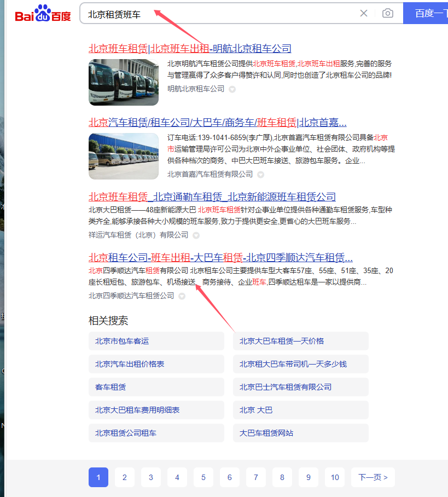Select related search 北京大巴租车费用明细表
This screenshot has height=497, width=448.
pos(156,410)
